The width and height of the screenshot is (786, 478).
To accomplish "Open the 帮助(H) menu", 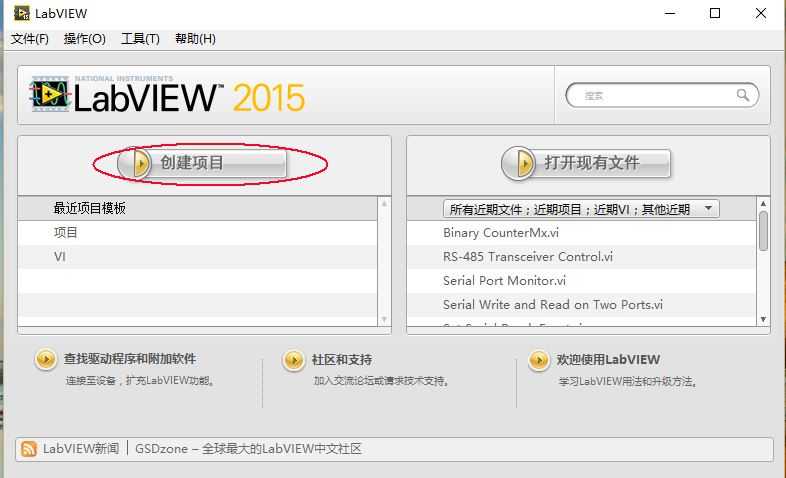I will click(x=195, y=39).
